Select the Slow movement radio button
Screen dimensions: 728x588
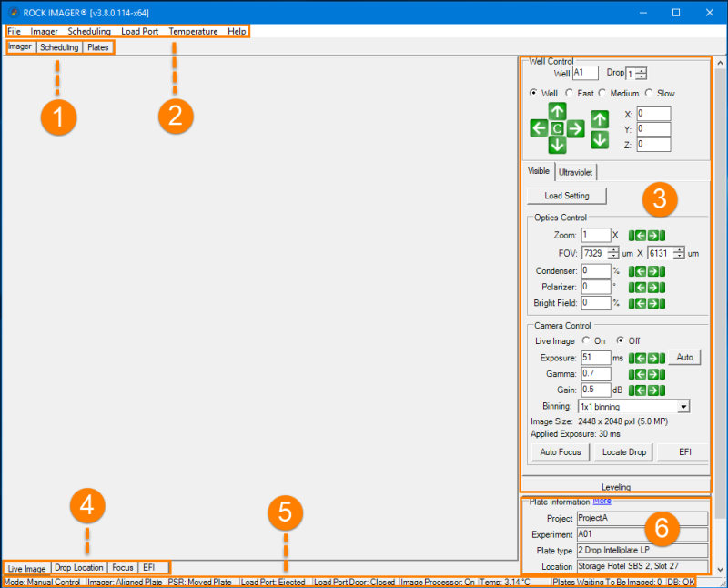(x=649, y=93)
